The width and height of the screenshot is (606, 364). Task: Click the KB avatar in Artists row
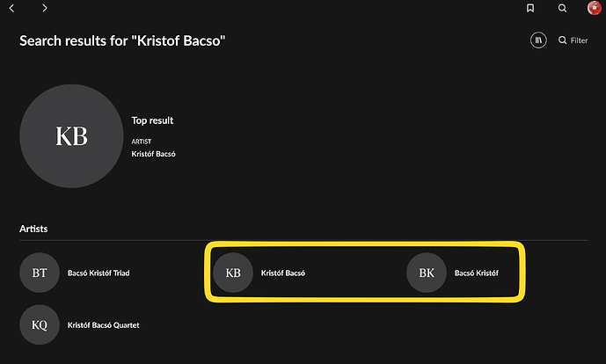click(233, 273)
